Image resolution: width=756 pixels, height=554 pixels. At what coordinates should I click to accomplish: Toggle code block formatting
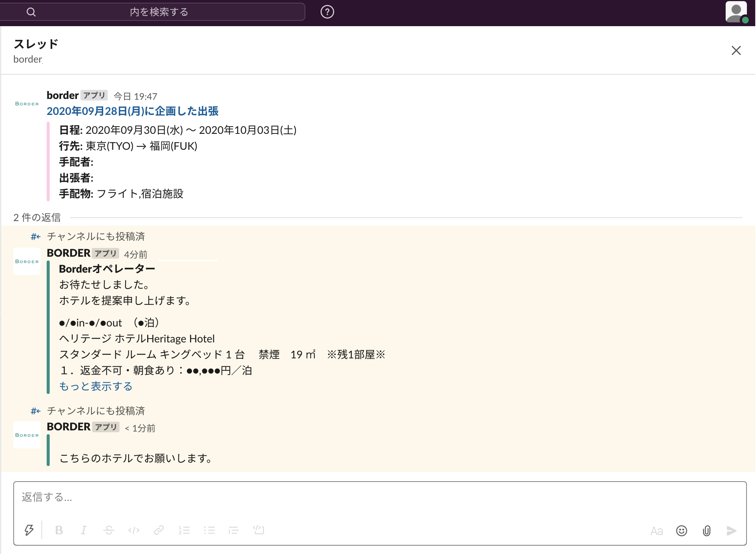(x=259, y=530)
